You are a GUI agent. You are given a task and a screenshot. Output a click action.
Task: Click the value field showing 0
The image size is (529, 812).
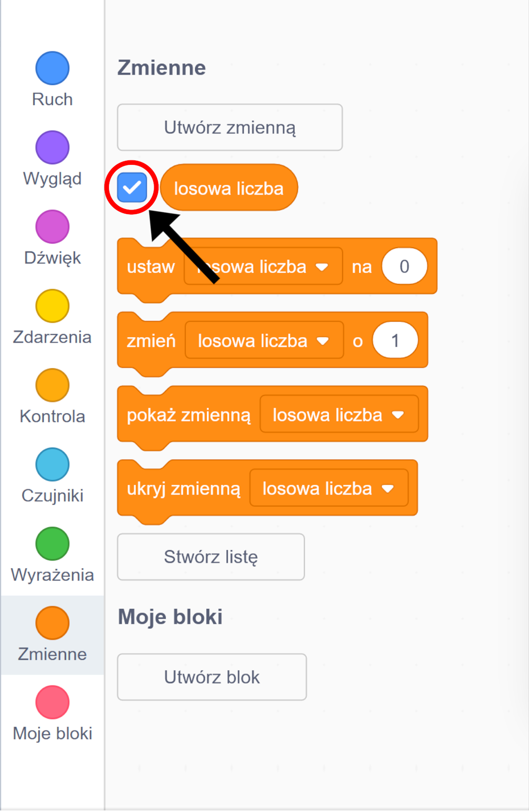pos(404,266)
